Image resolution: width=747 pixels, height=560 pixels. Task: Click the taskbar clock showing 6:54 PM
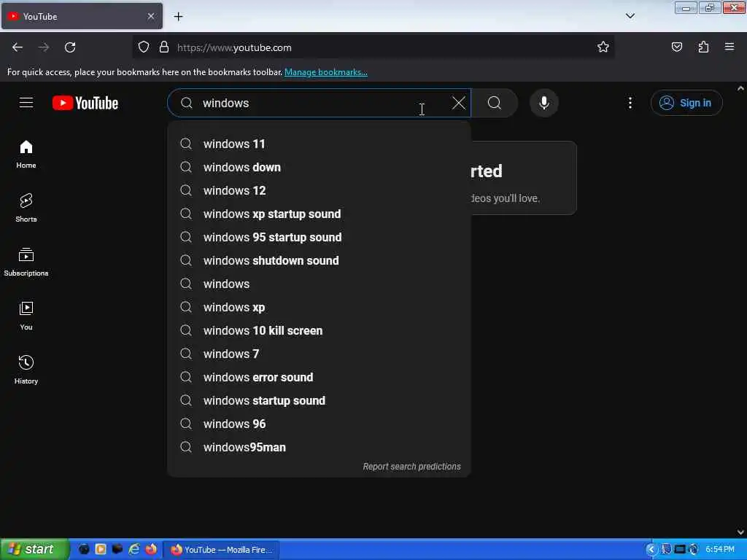coord(720,550)
